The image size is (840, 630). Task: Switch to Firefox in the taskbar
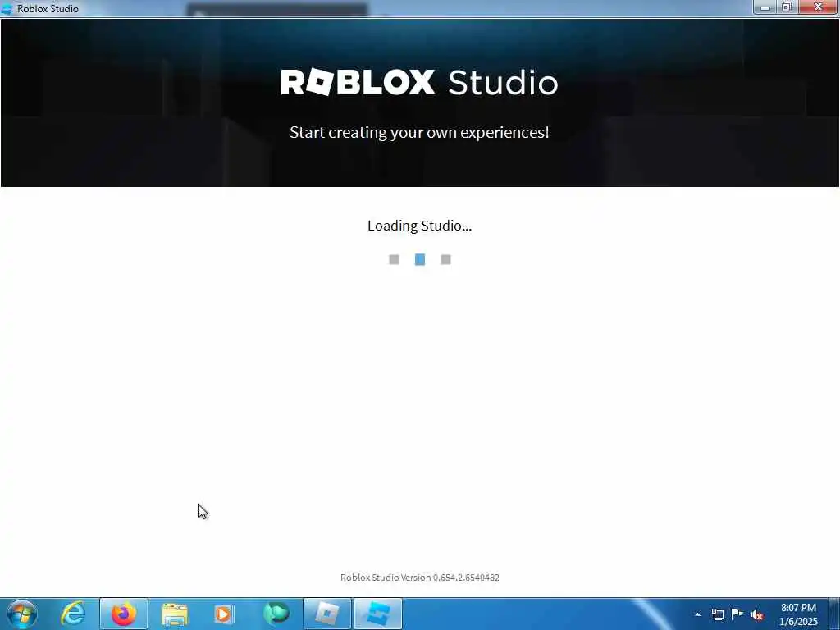point(124,614)
